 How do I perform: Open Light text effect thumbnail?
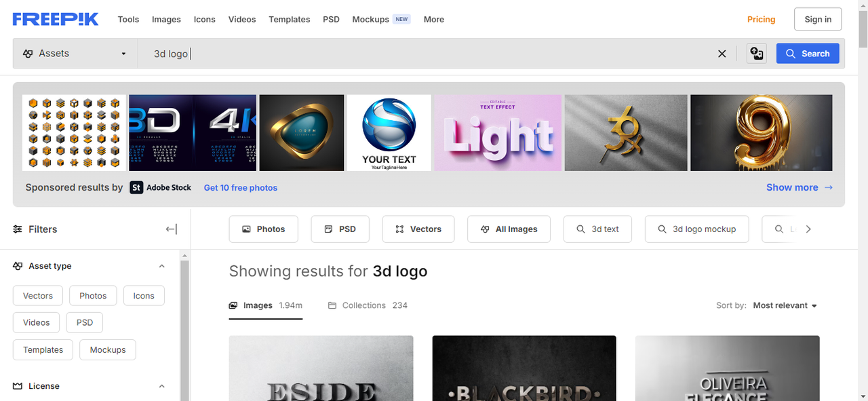[x=498, y=132]
